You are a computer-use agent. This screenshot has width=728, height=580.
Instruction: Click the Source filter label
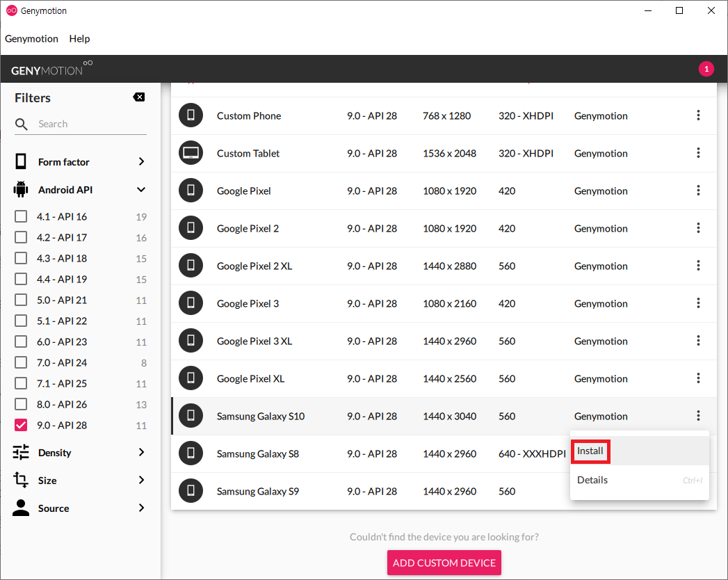[x=54, y=508]
